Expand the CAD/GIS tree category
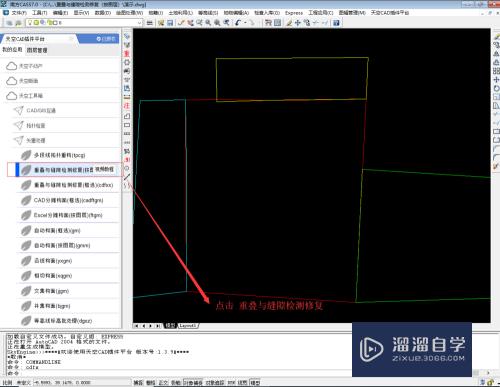Viewport: 500px width, 387px height. (34, 110)
